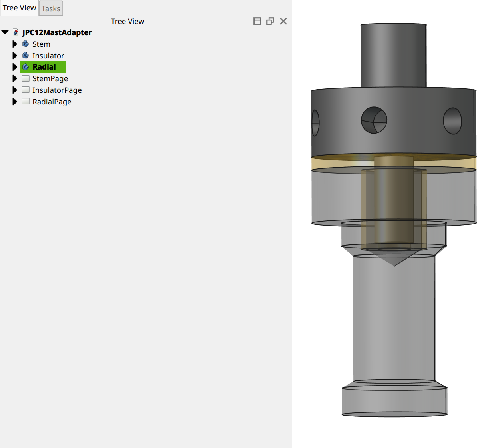This screenshot has width=500, height=448.
Task: Collapse the Tree View panel with the minimize icon
Action: (x=257, y=21)
